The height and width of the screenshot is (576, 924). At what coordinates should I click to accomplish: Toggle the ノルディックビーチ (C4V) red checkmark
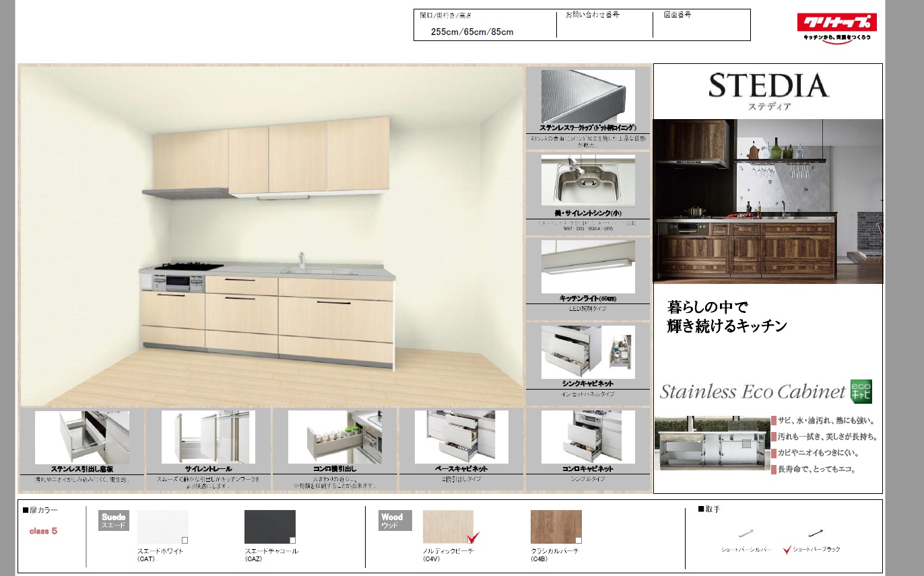[x=473, y=537]
